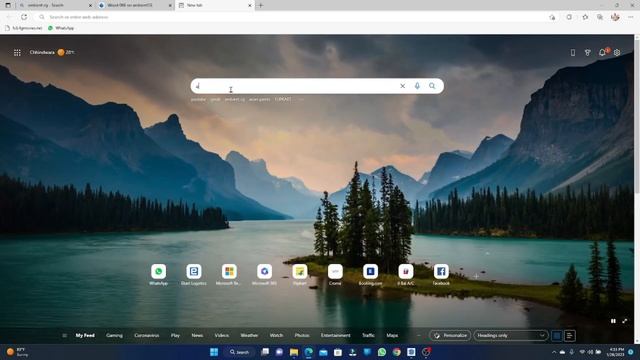Open File Explorer from taskbar

(x=294, y=352)
